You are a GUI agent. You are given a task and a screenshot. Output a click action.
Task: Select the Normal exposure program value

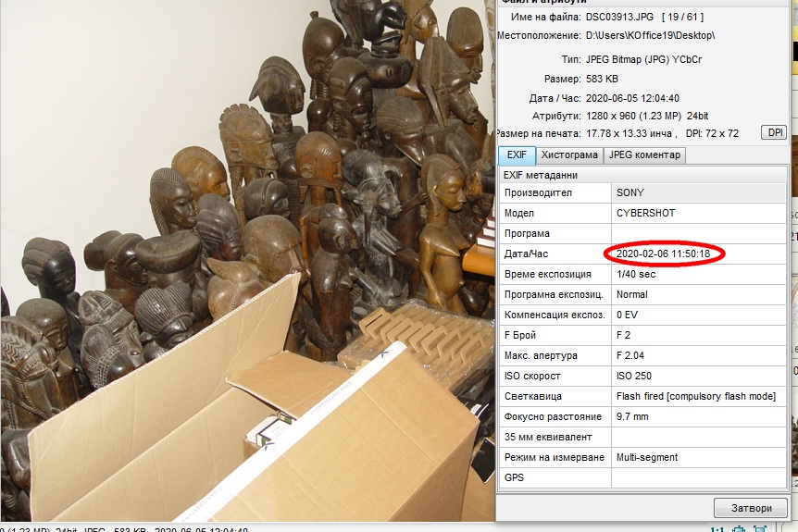631,294
